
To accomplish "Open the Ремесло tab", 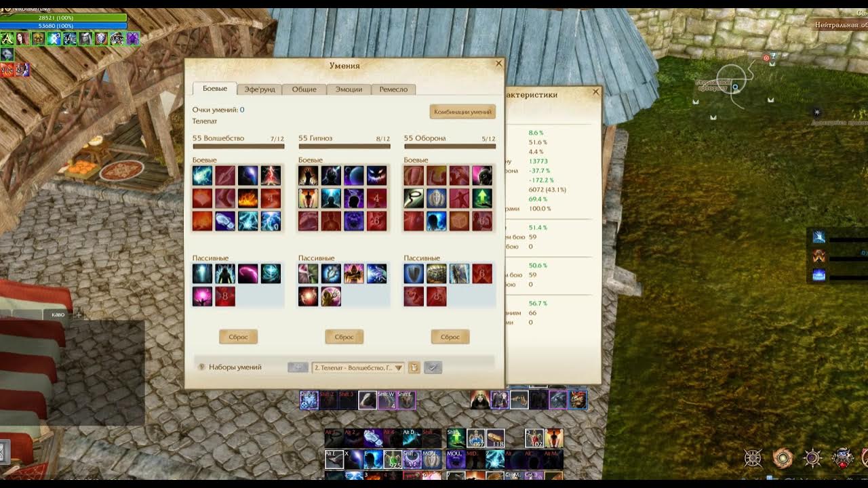I will pyautogui.click(x=394, y=89).
